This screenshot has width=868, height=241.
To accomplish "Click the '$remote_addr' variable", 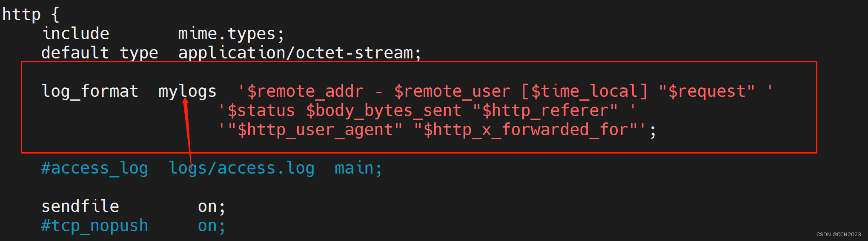I will click(x=305, y=91).
